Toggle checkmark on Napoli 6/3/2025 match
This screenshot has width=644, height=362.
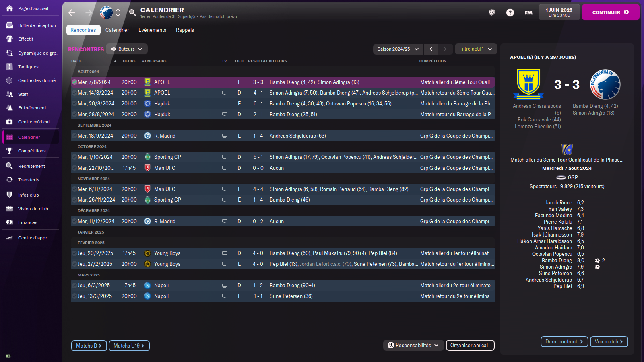(x=74, y=286)
